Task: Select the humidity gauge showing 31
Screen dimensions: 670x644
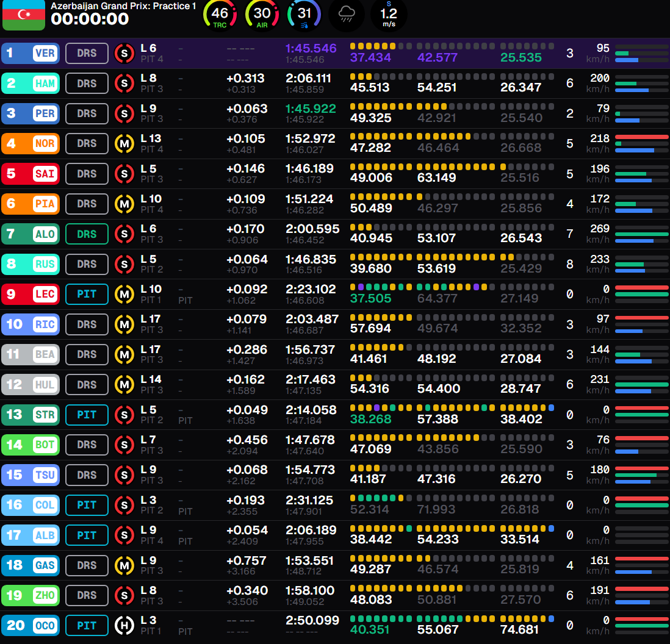Action: pos(304,15)
